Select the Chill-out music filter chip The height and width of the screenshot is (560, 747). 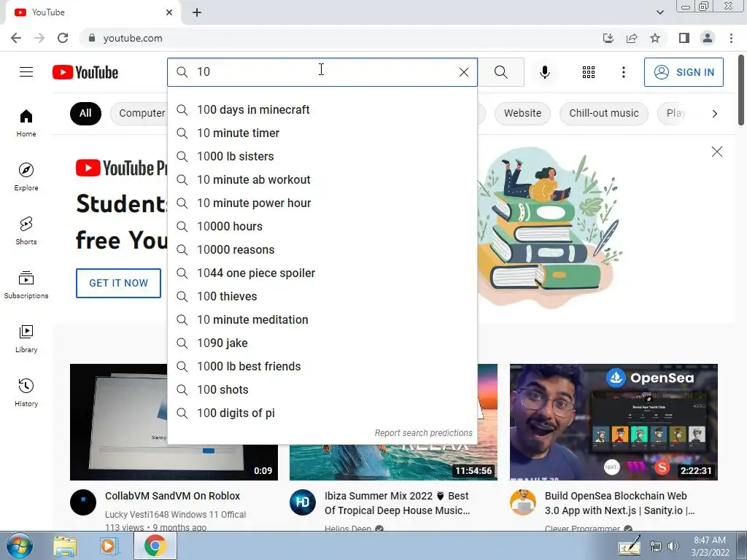[603, 113]
